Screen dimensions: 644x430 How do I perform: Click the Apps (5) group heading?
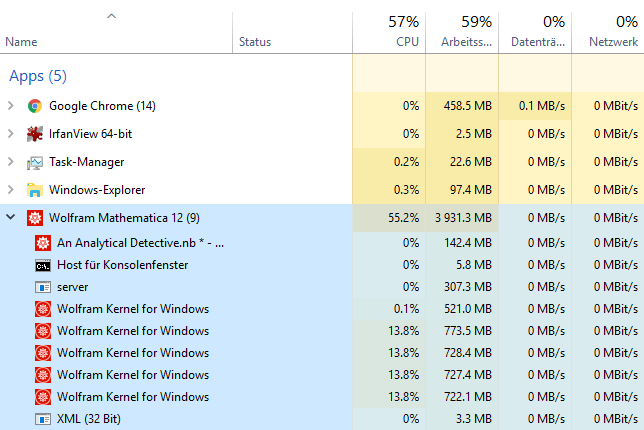pos(38,76)
